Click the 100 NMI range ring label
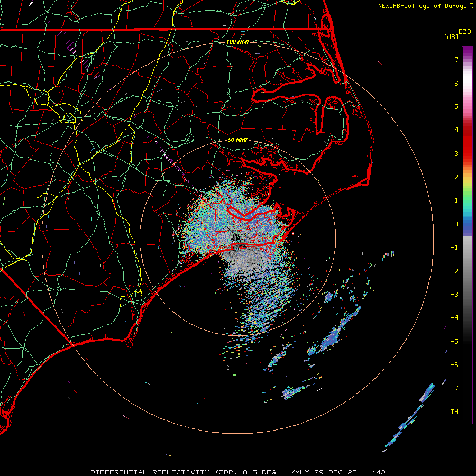Image resolution: width=476 pixels, height=476 pixels. (x=237, y=42)
